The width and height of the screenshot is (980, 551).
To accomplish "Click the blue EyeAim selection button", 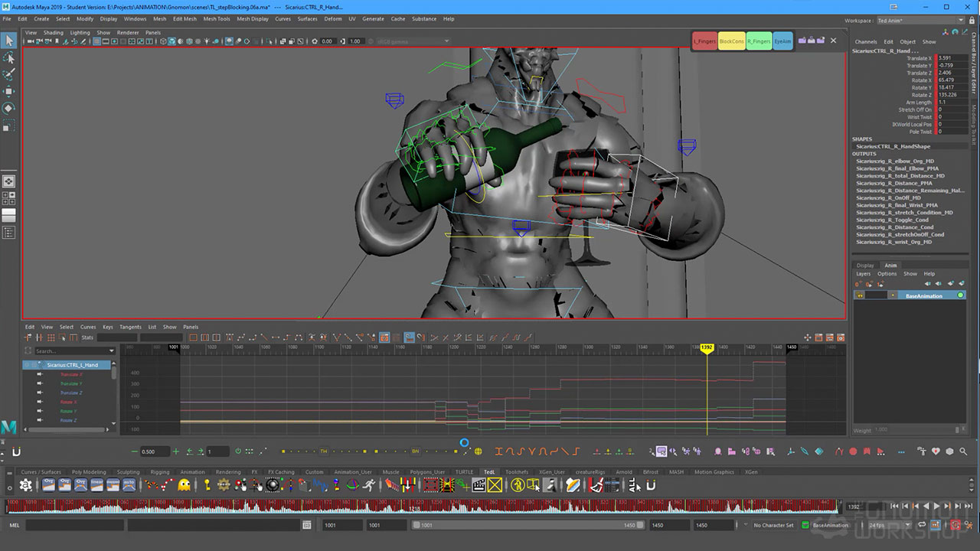I will coord(782,41).
